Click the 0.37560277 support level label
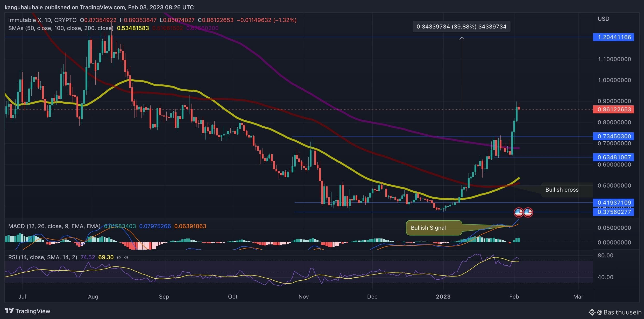 614,212
